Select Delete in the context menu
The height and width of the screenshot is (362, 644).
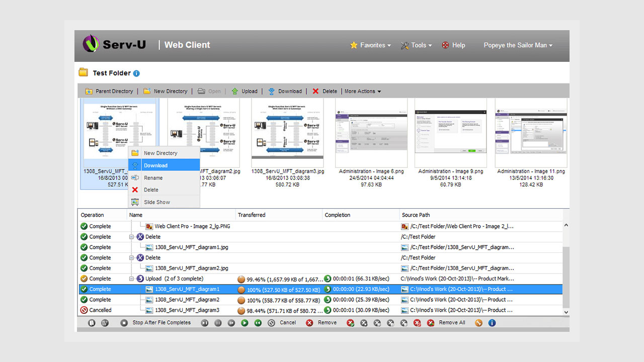164,190
